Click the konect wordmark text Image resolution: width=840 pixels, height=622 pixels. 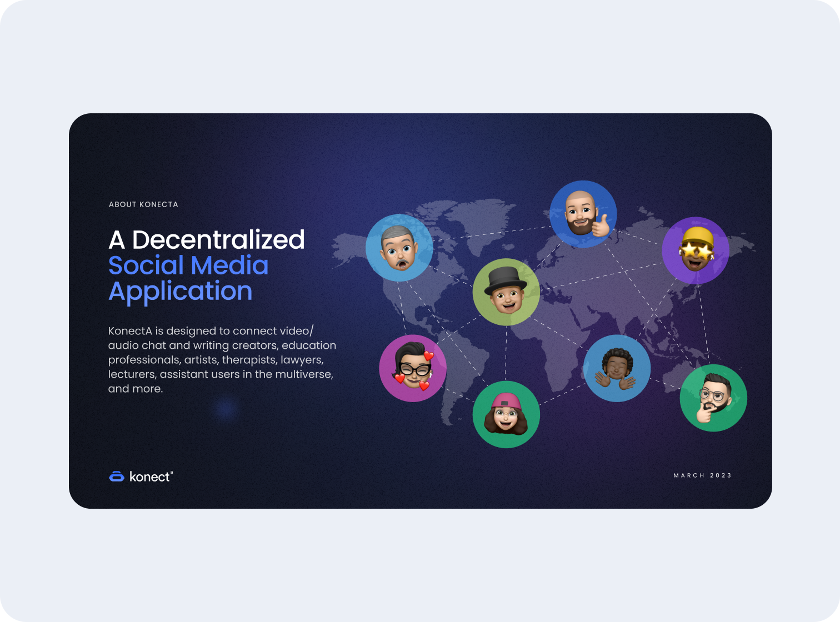151,476
